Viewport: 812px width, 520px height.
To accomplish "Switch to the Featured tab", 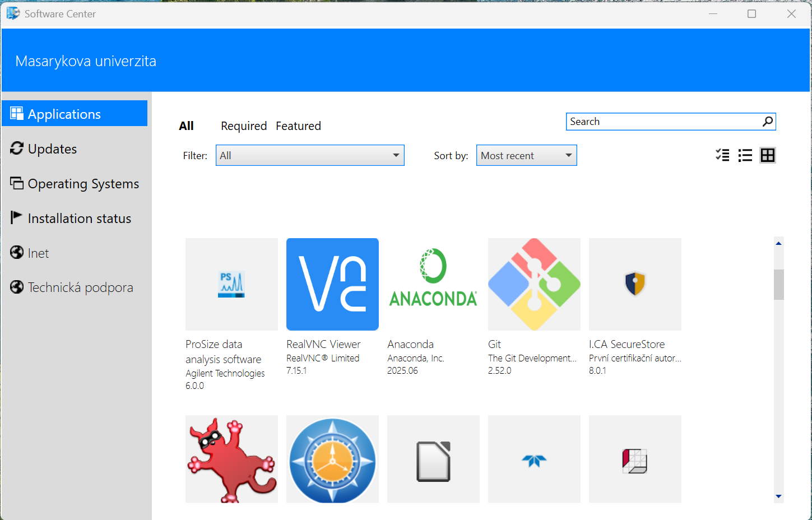I will click(x=298, y=126).
